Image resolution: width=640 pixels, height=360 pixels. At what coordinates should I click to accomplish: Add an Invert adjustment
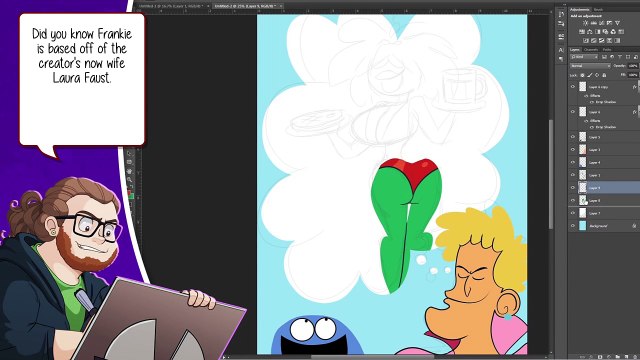tap(586, 40)
